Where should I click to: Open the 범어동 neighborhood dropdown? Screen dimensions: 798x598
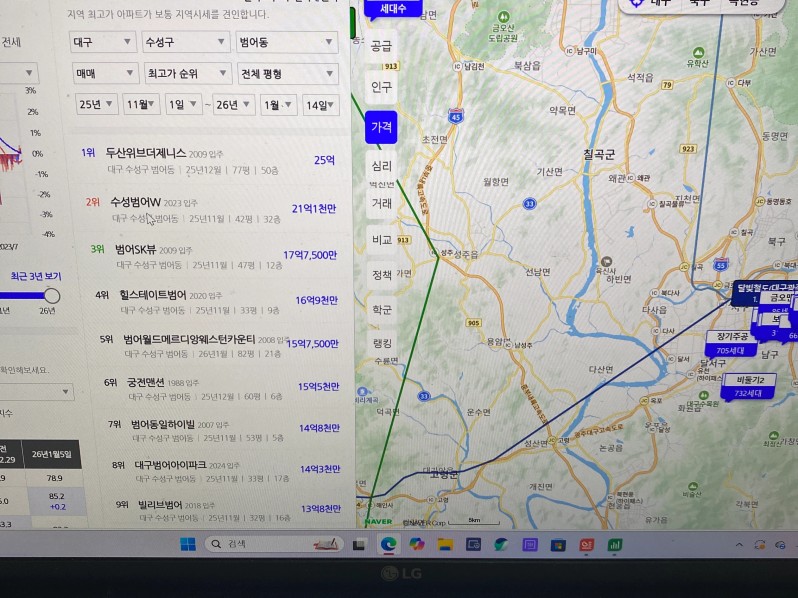click(287, 42)
